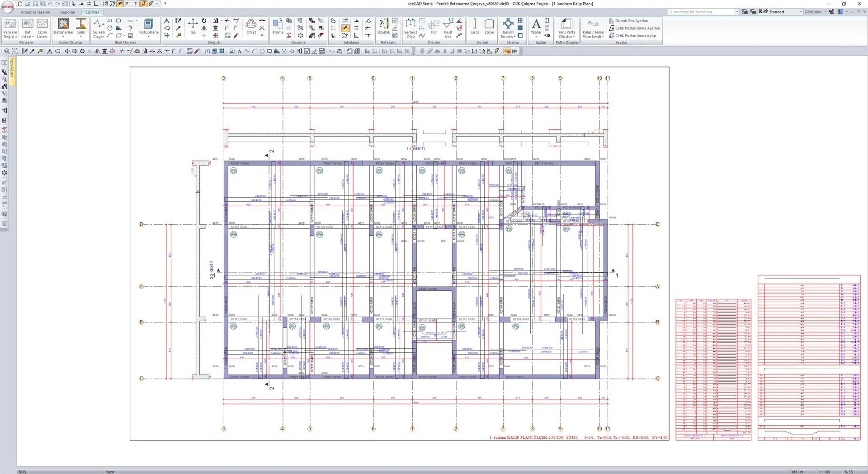The width and height of the screenshot is (868, 474).
Task: Click the Uzaklık measurement tool
Action: coord(383,27)
